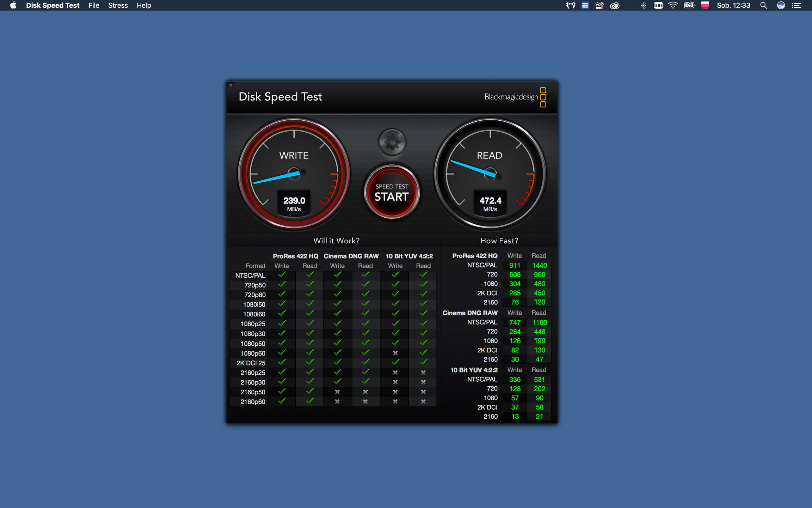
Task: Click the 2160p60 row label
Action: (x=253, y=402)
